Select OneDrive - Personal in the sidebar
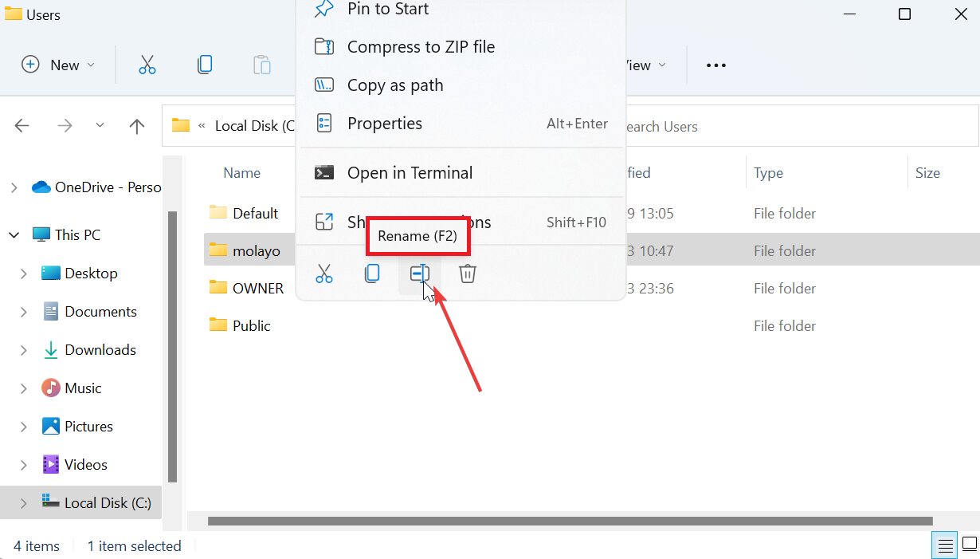This screenshot has width=980, height=559. click(x=96, y=187)
